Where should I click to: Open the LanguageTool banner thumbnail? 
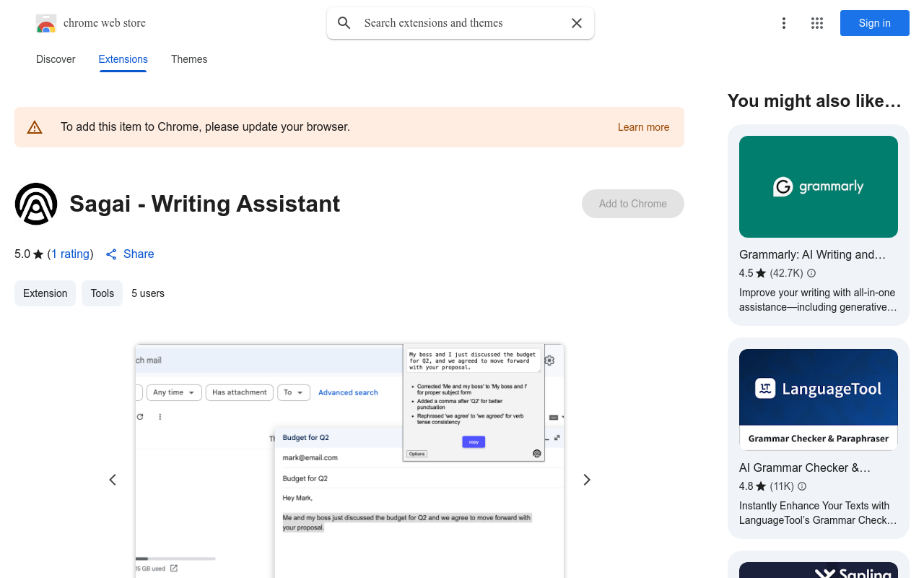[819, 400]
